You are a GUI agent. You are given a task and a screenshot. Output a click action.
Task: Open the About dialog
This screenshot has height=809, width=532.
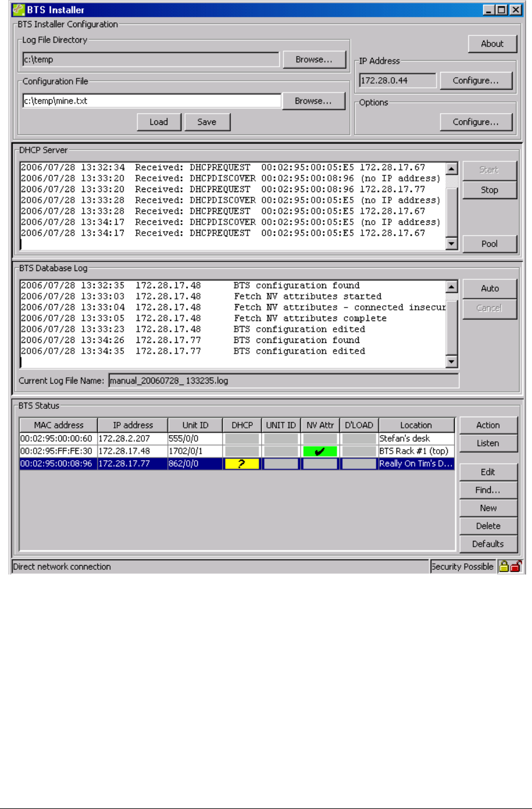(492, 44)
